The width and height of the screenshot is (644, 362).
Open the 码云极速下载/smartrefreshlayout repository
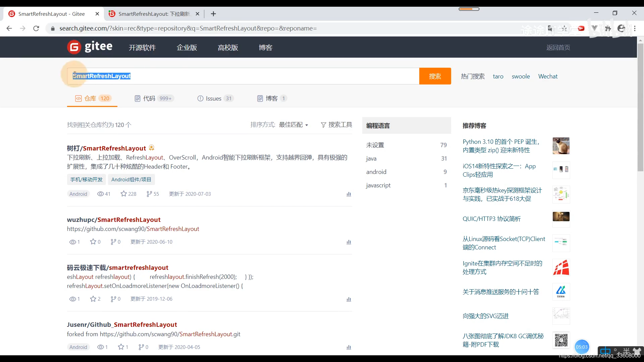117,267
